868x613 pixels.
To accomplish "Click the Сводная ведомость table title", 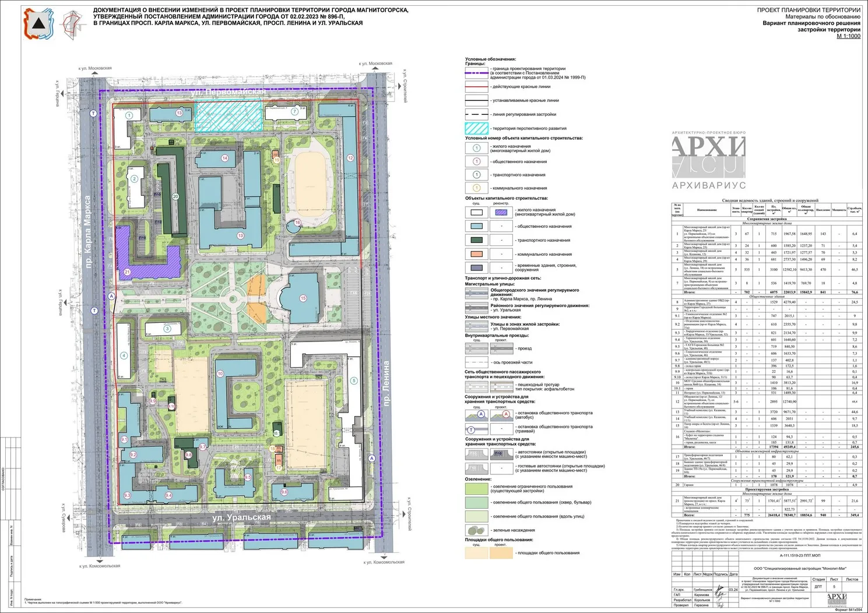I will [x=769, y=200].
